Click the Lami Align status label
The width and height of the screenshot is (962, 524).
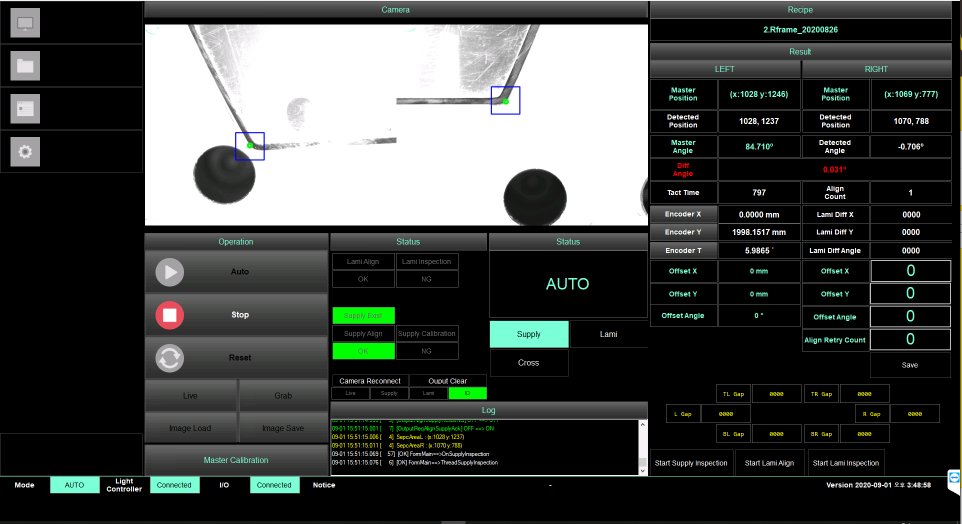point(363,261)
